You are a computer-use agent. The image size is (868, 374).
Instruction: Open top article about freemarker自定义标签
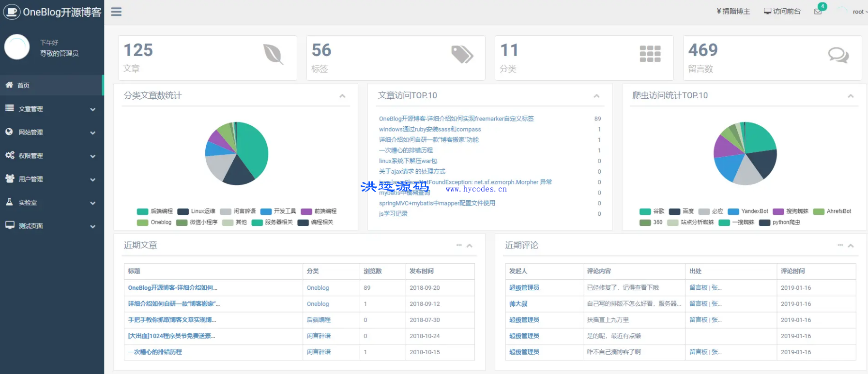click(456, 119)
